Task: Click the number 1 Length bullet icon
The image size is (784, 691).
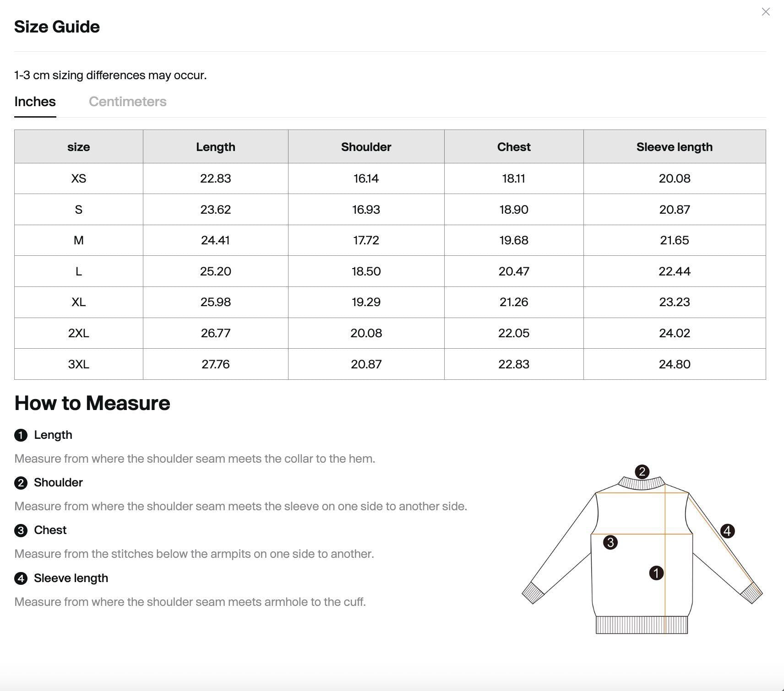Action: pyautogui.click(x=21, y=435)
